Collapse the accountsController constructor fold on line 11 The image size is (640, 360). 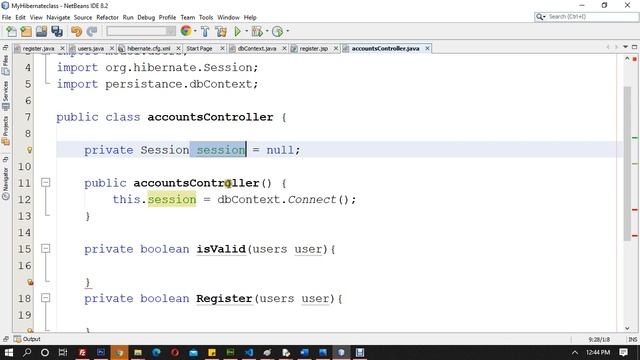coord(46,182)
